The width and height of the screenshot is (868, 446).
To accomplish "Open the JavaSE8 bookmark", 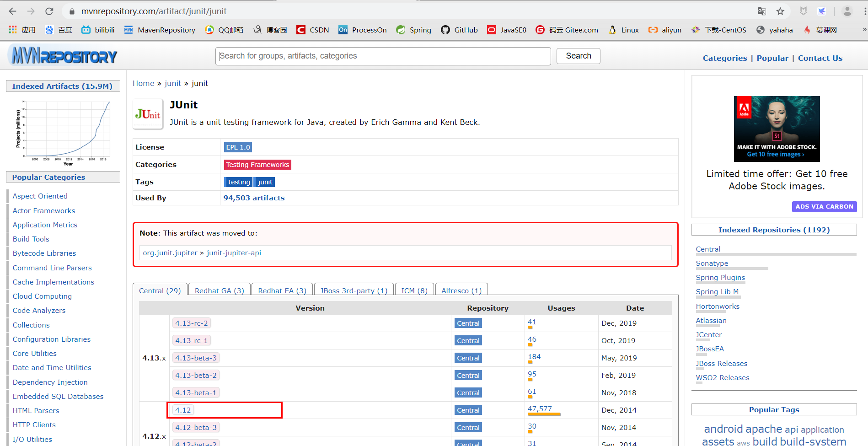I will click(507, 30).
